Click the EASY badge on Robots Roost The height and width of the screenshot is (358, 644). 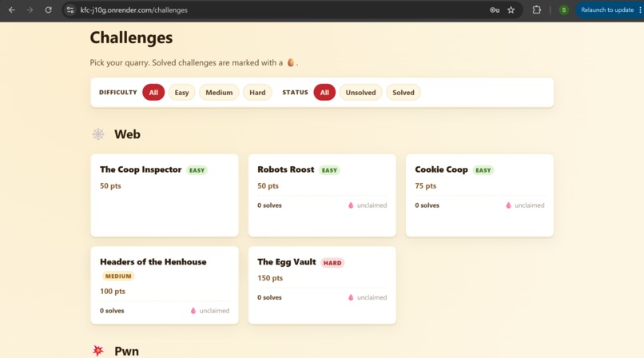tap(329, 170)
